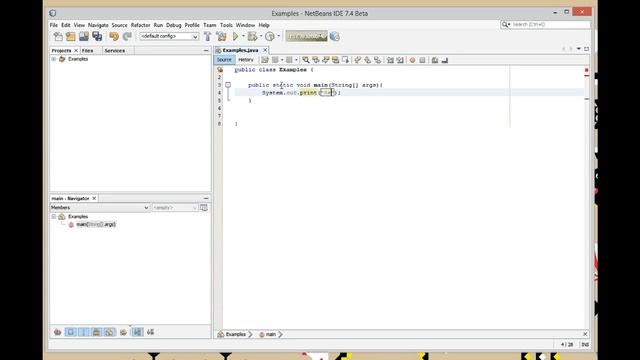Click the Find Selection magnifier icon
The width and height of the screenshot is (640, 360).
[306, 60]
